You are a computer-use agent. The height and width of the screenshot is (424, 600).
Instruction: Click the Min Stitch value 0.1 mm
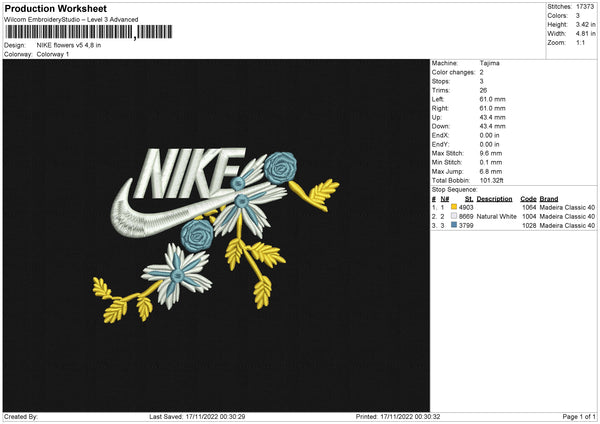(x=491, y=162)
